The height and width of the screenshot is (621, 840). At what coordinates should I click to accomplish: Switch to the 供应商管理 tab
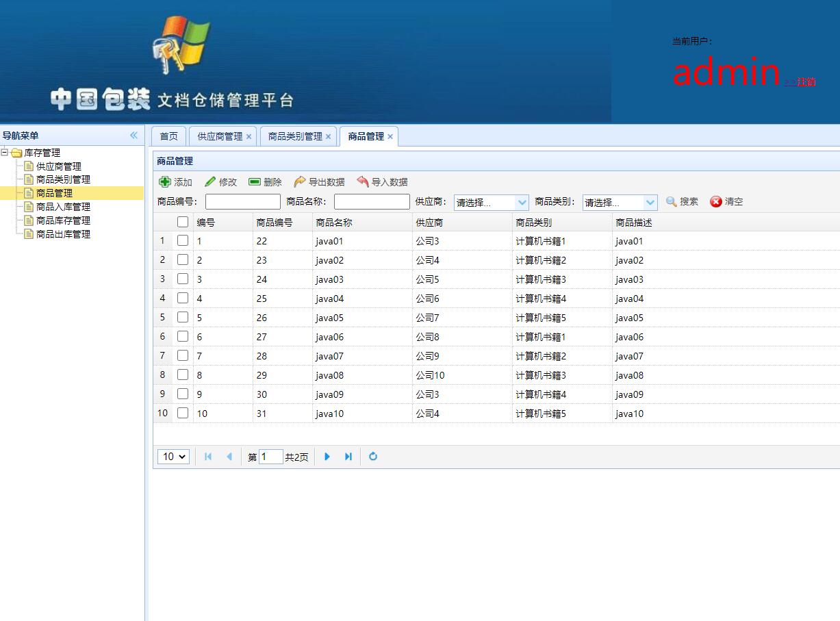(218, 136)
